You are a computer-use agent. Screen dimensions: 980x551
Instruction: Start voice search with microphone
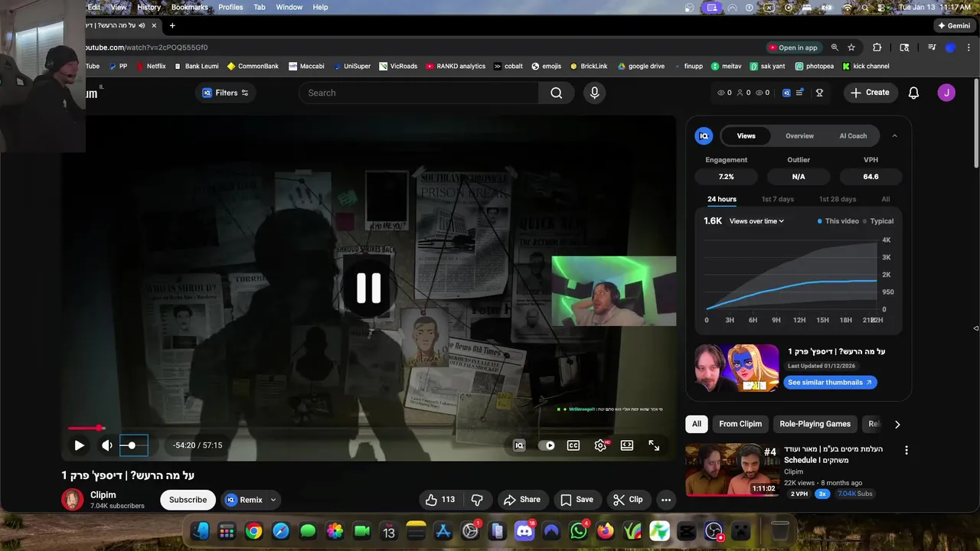[595, 93]
